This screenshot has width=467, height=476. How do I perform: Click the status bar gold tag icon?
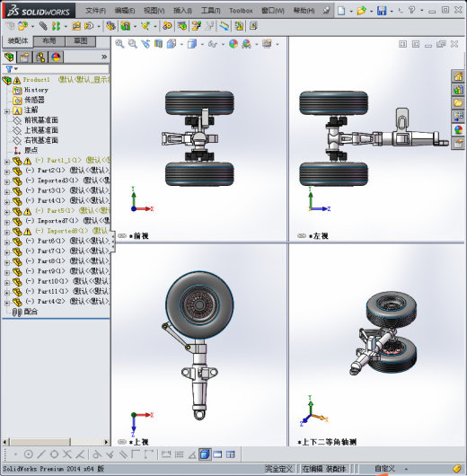coord(457,469)
